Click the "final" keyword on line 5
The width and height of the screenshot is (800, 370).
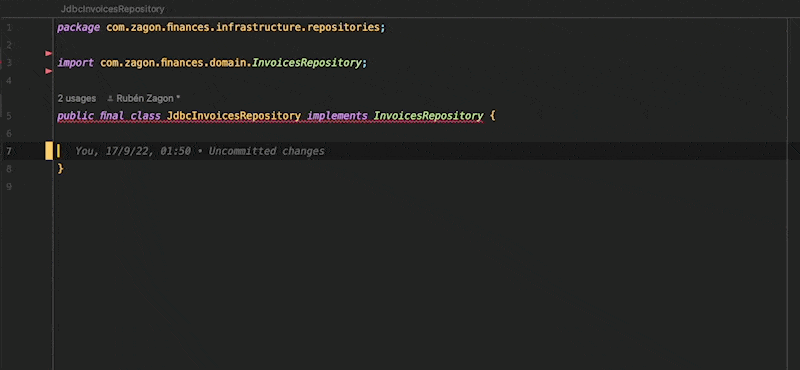(x=112, y=116)
